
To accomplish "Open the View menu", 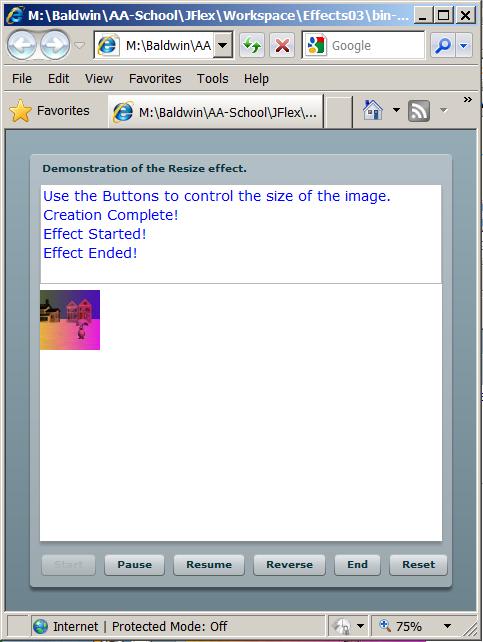I will tap(99, 78).
